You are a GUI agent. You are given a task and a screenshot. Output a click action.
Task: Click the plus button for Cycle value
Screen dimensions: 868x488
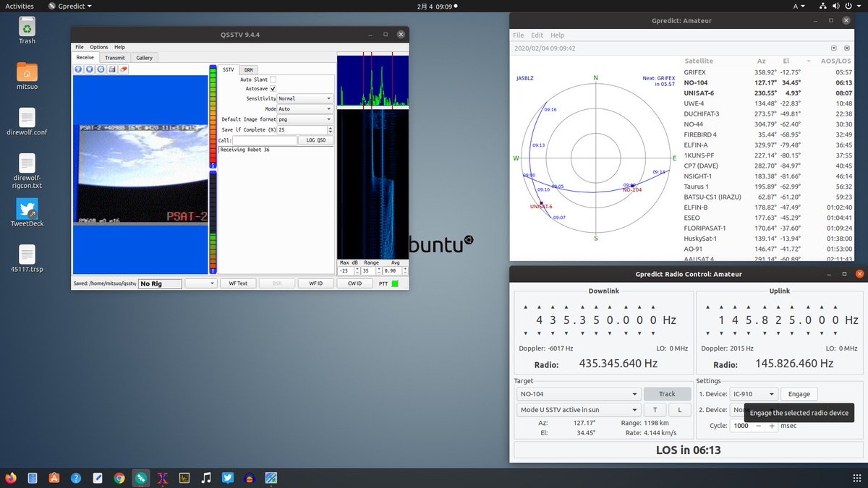tap(772, 426)
